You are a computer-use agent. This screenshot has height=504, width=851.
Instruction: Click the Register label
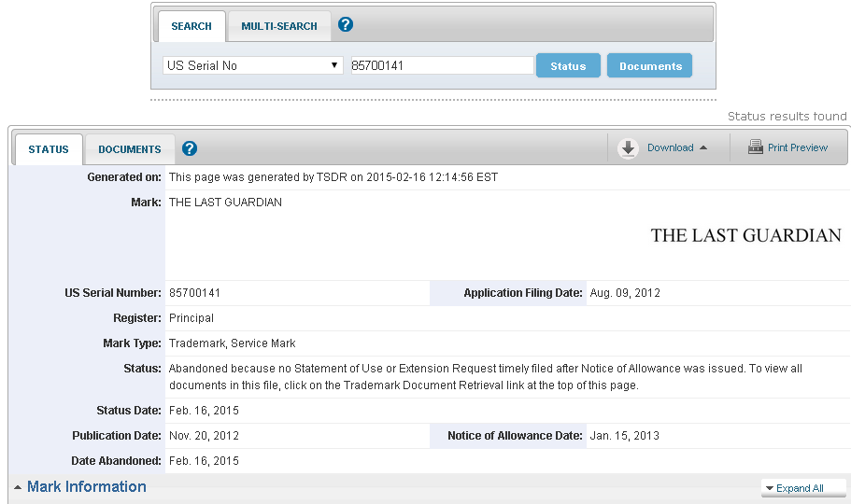click(x=137, y=318)
